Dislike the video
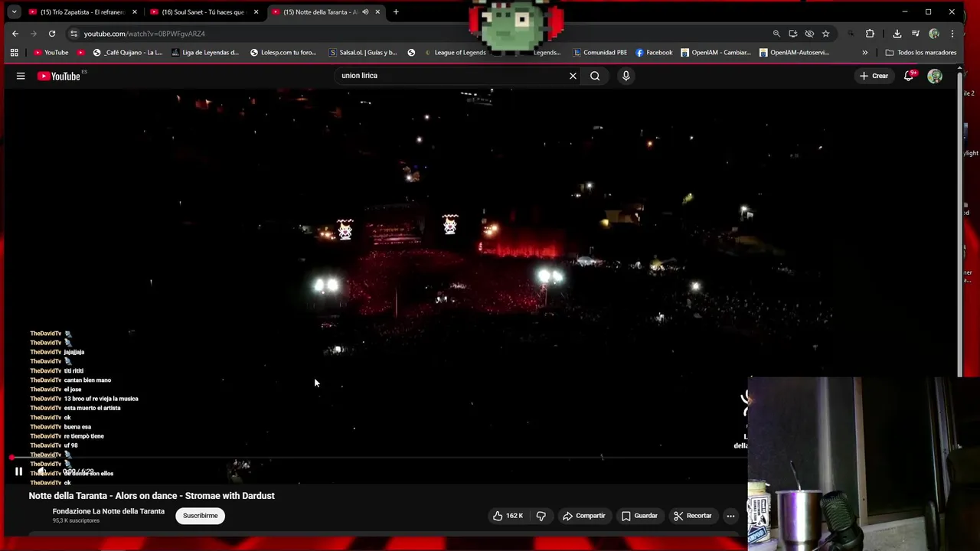 pos(541,516)
